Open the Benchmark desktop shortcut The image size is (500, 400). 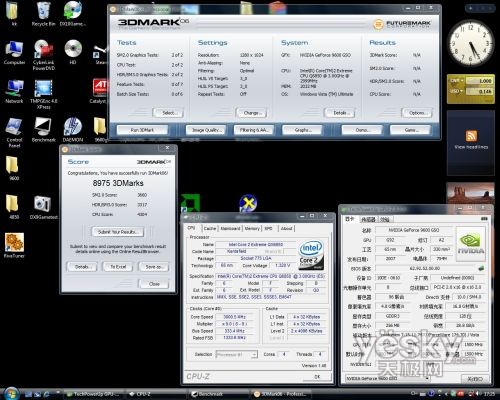(43, 130)
